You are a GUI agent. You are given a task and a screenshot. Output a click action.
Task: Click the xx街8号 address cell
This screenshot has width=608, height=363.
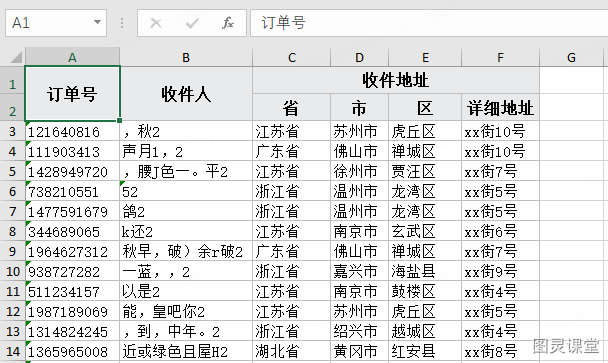coord(500,351)
